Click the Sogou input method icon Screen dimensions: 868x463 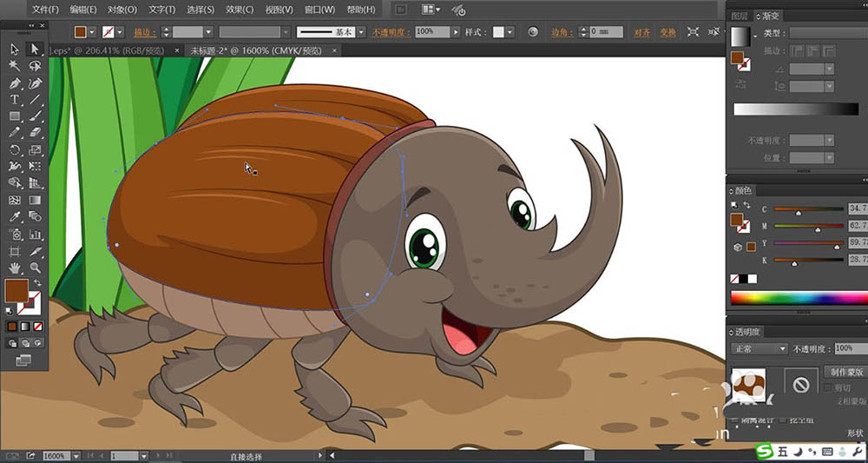click(x=763, y=452)
